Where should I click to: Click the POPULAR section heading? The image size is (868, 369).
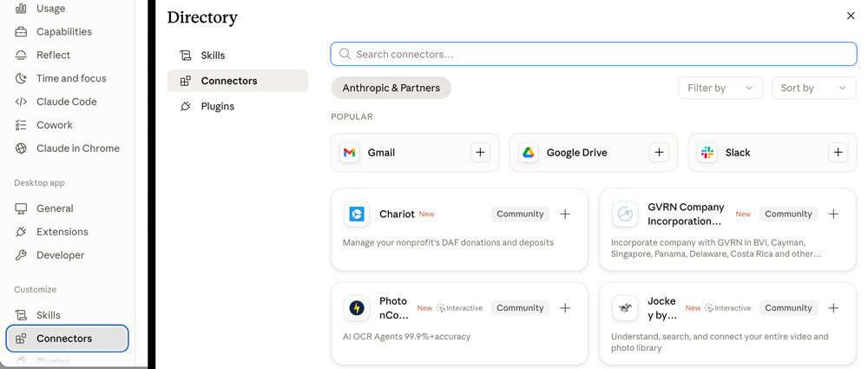click(x=352, y=116)
